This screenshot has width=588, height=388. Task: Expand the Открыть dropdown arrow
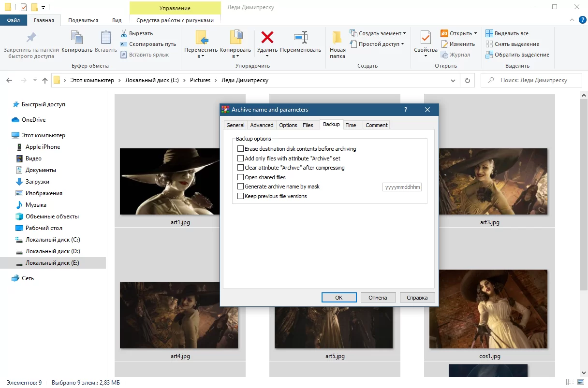click(475, 33)
